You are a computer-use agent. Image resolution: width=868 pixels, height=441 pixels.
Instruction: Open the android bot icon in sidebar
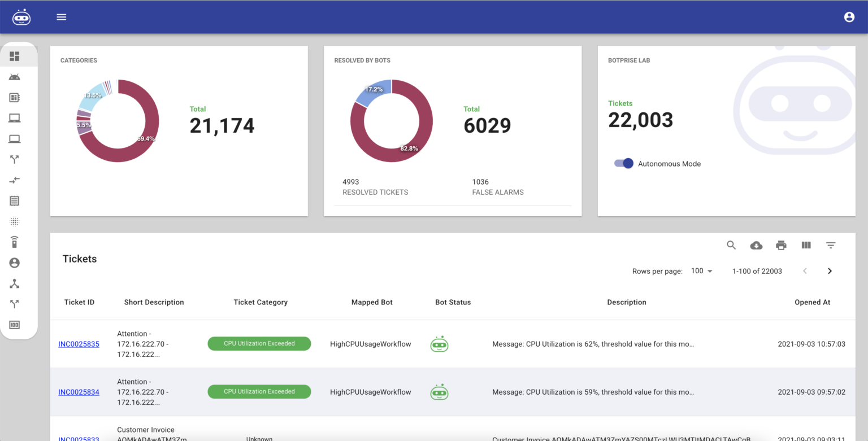coord(15,77)
